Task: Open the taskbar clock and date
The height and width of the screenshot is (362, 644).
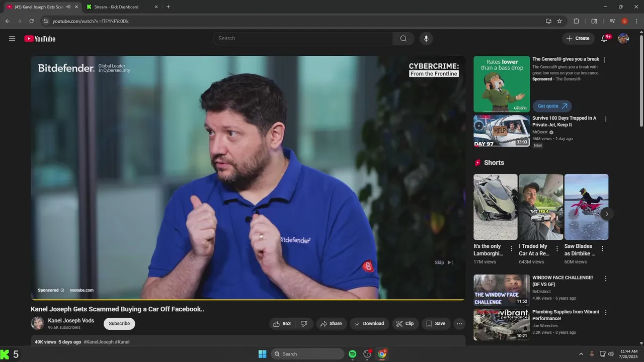Action: (628, 354)
